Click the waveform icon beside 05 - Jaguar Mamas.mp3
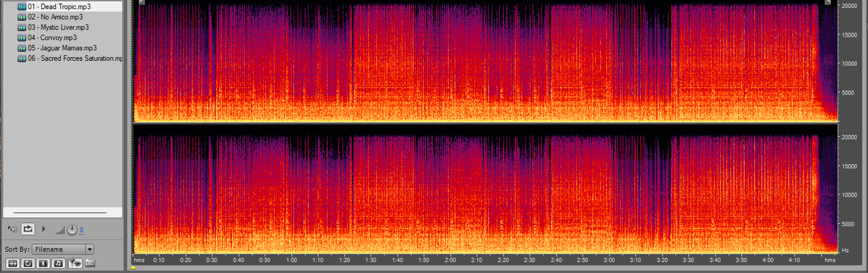Image resolution: width=868 pixels, height=273 pixels. (x=22, y=48)
